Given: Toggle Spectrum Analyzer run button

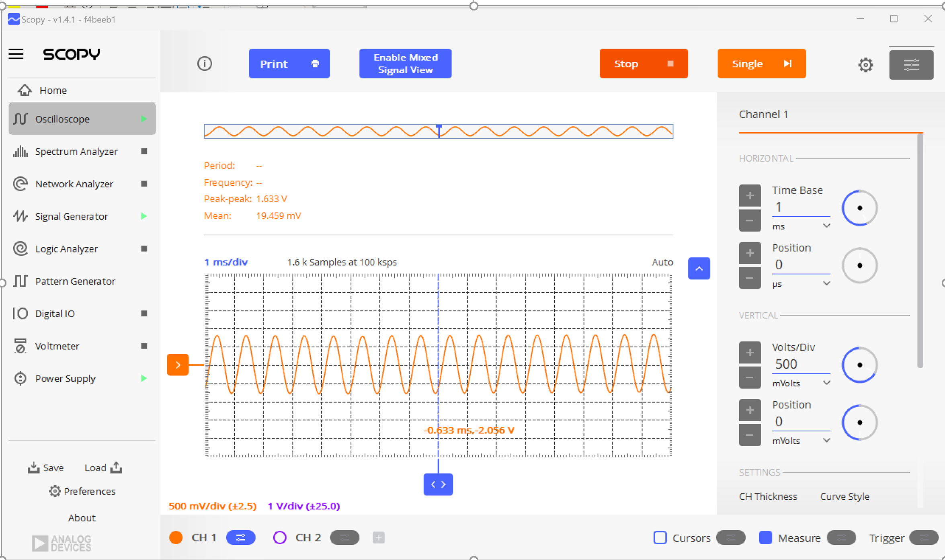Looking at the screenshot, I should coord(144,152).
